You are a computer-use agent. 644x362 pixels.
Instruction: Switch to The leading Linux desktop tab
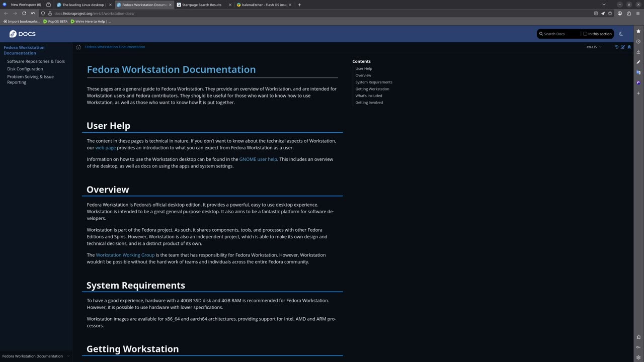(x=84, y=5)
